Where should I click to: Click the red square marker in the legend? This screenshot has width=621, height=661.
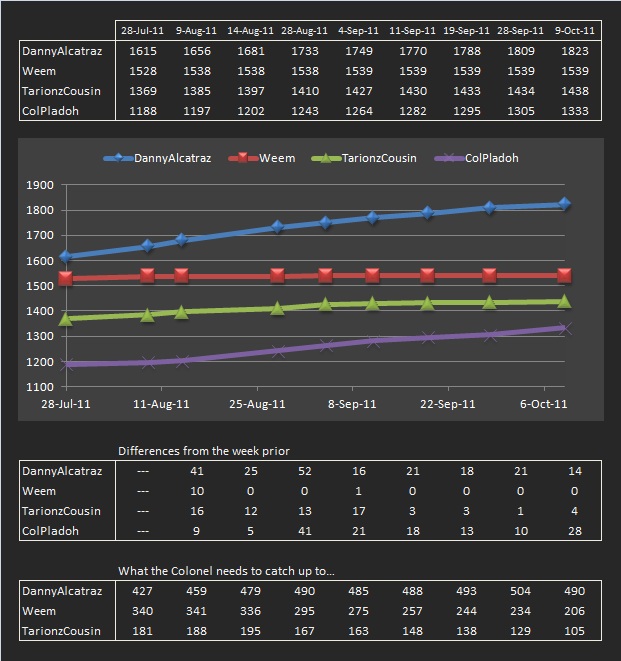[x=243, y=158]
